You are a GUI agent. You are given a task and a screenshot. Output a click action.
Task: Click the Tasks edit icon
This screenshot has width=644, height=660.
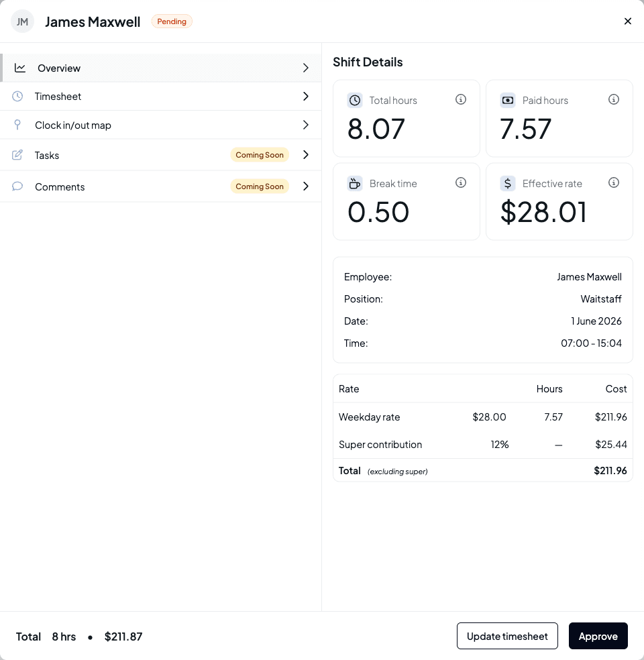(17, 155)
